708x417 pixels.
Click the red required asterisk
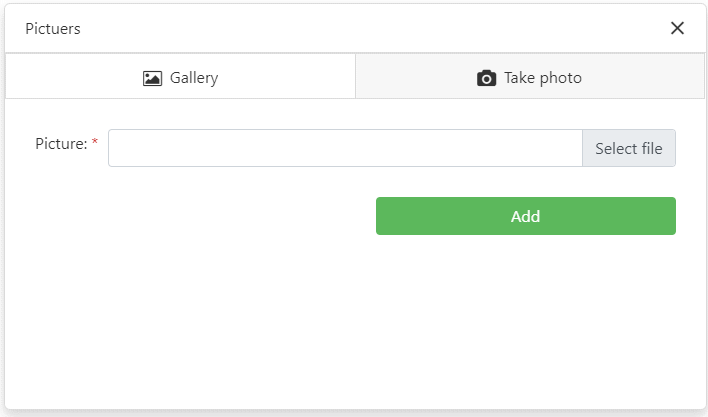pyautogui.click(x=95, y=144)
